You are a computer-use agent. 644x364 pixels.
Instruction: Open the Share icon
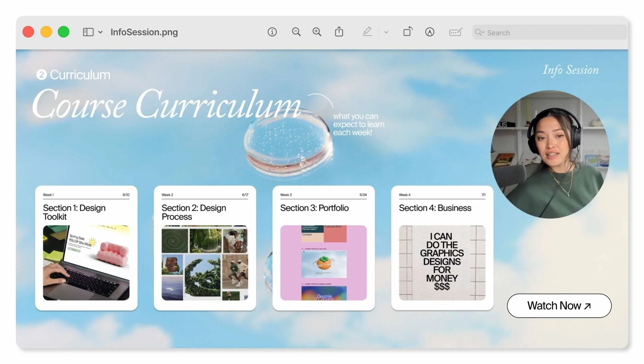[x=339, y=32]
